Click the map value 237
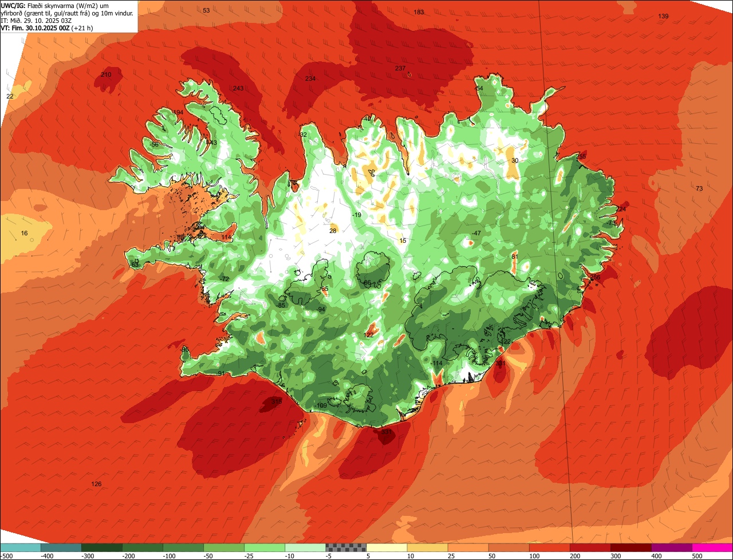The height and width of the screenshot is (560, 733). tap(400, 68)
